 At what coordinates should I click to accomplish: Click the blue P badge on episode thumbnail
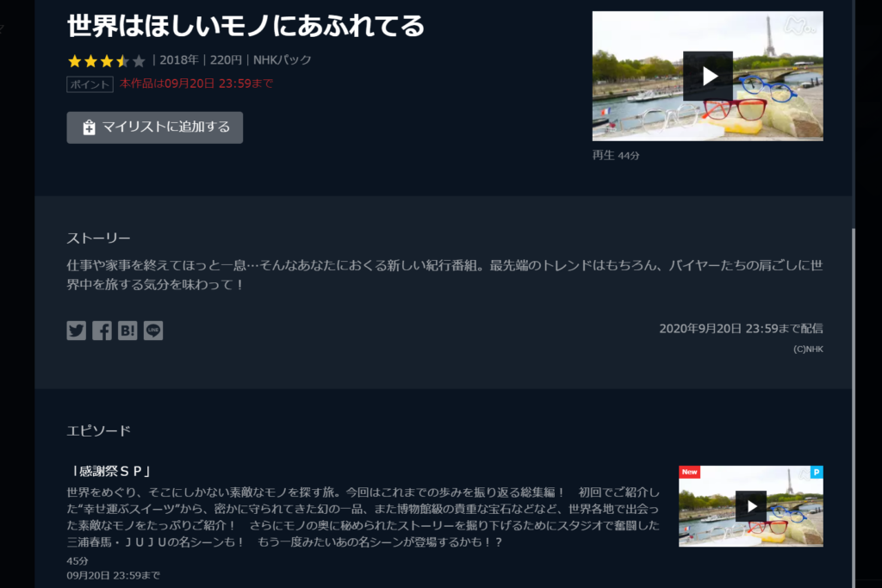817,472
